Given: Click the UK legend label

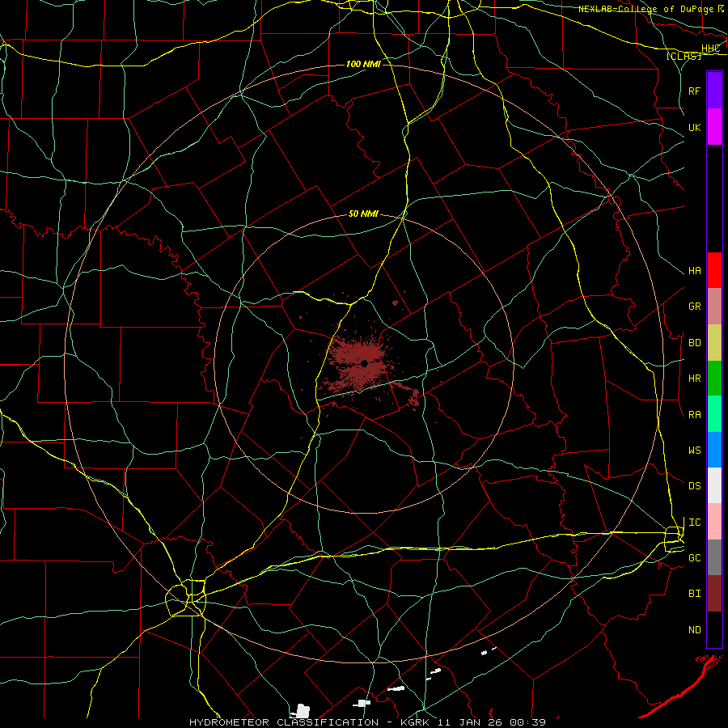Looking at the screenshot, I should pos(694,127).
